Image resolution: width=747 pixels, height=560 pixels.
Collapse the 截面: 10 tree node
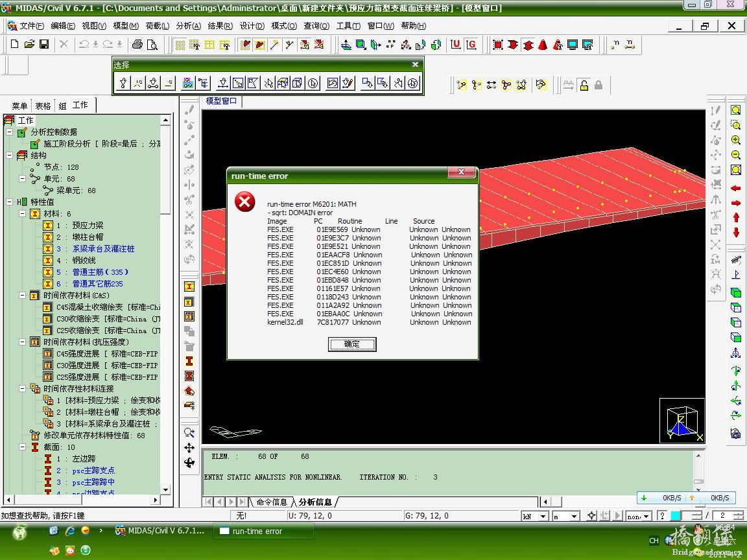coord(22,447)
